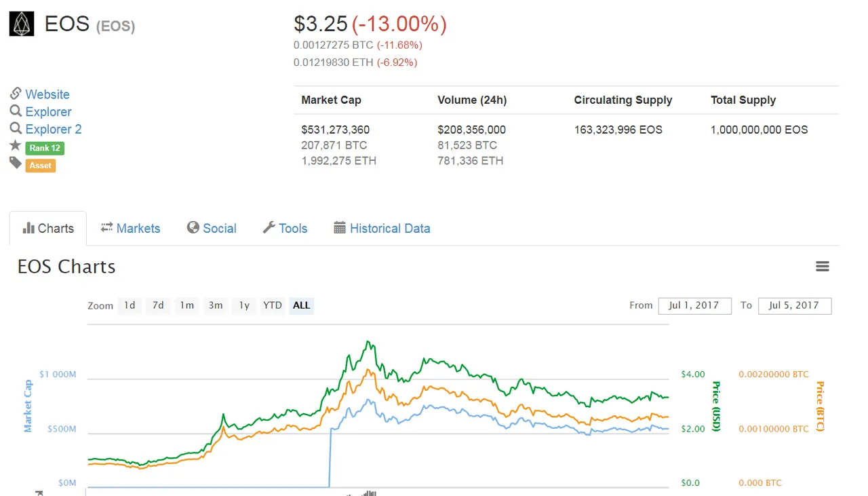Switch to the Social tab

(x=212, y=229)
